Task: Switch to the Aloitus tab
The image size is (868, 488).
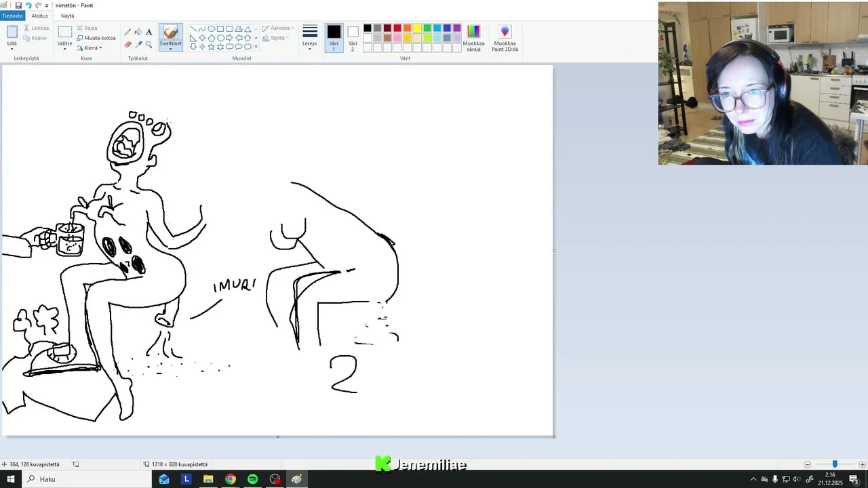Action: [x=40, y=16]
